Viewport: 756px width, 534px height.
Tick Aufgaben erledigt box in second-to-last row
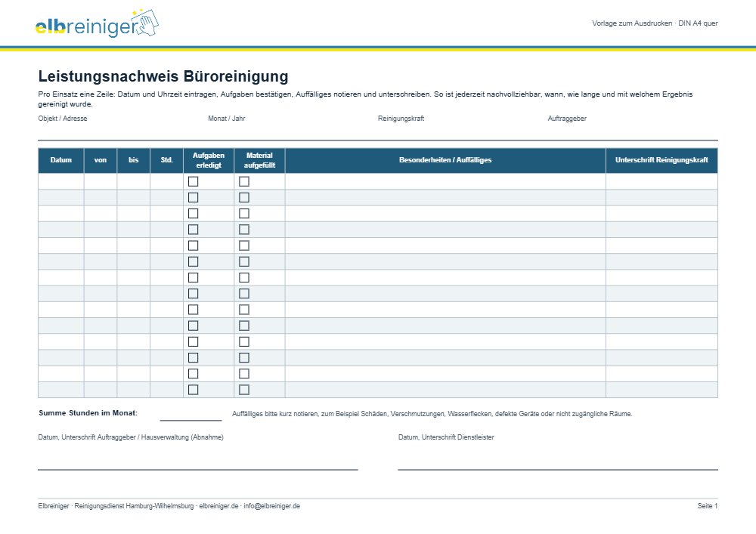[x=193, y=374]
